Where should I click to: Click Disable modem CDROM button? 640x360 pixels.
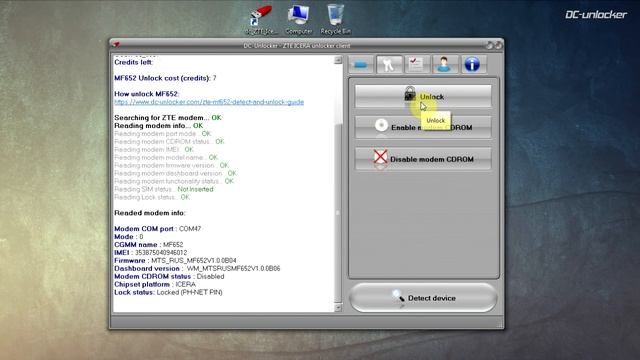tap(423, 159)
